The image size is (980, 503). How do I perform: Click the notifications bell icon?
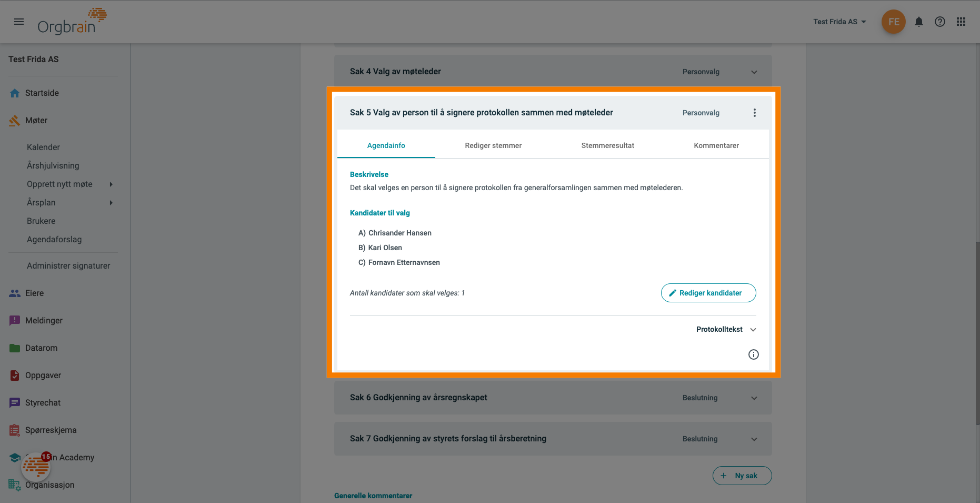[919, 22]
